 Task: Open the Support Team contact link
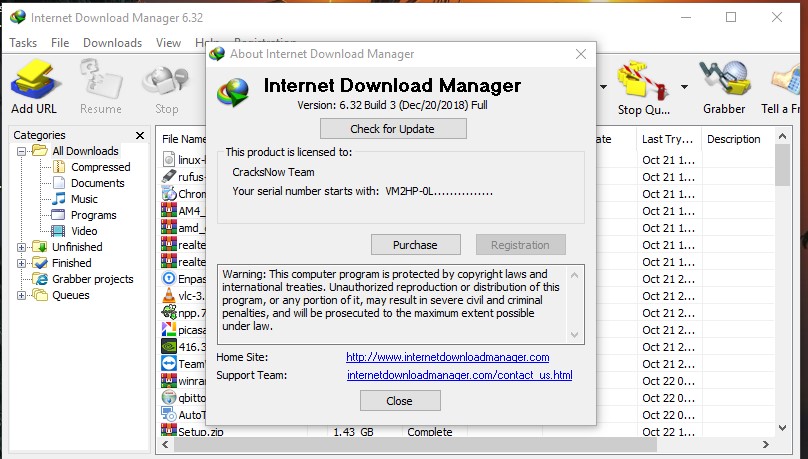(460, 375)
